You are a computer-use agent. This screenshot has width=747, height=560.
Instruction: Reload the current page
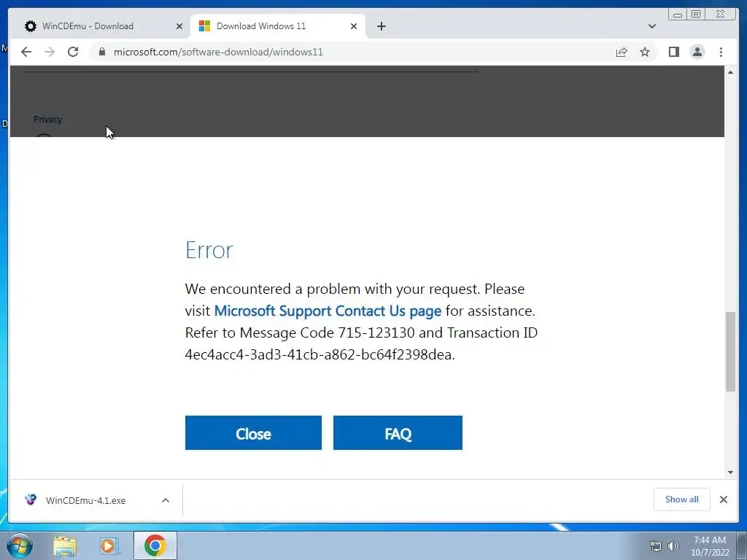click(73, 52)
